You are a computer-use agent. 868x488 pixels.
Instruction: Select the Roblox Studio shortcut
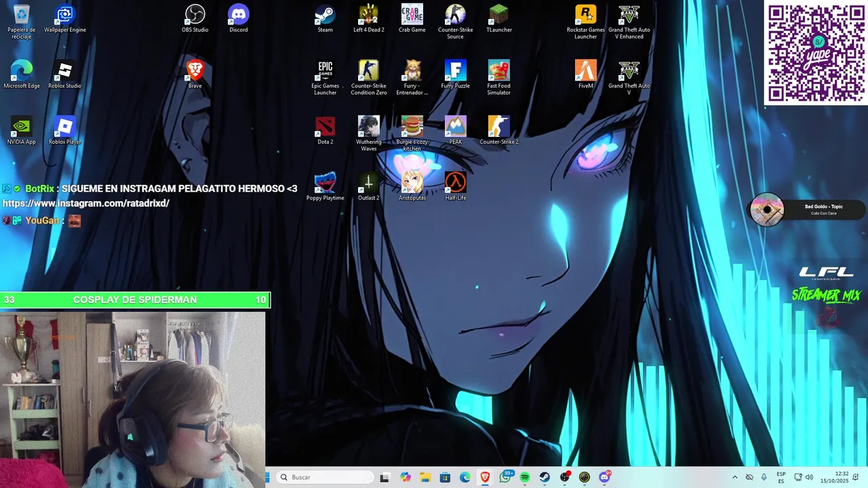[x=65, y=75]
